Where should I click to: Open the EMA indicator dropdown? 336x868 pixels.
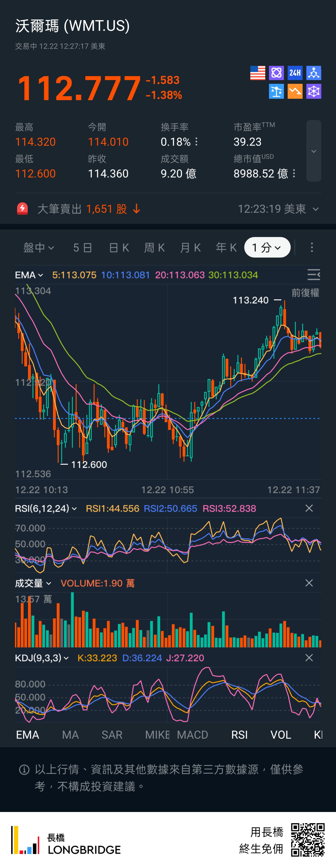click(29, 275)
